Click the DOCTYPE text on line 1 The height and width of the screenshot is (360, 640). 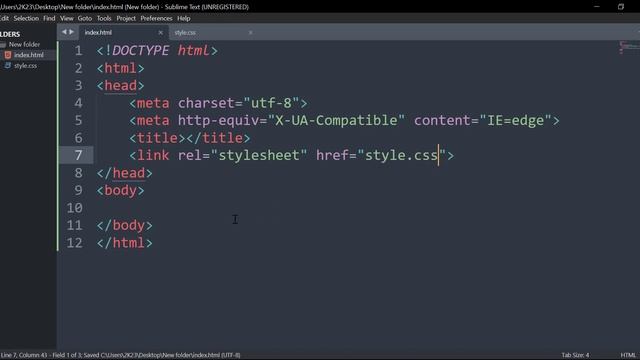(x=140, y=51)
